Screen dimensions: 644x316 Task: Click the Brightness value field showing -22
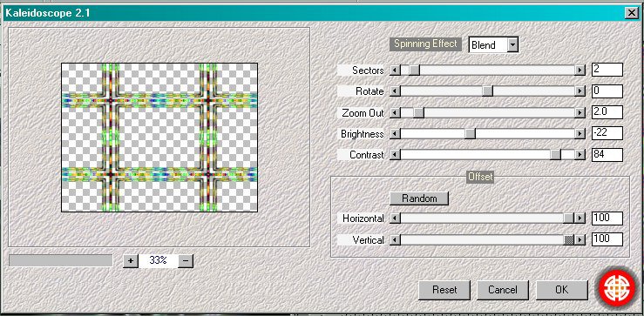point(607,133)
